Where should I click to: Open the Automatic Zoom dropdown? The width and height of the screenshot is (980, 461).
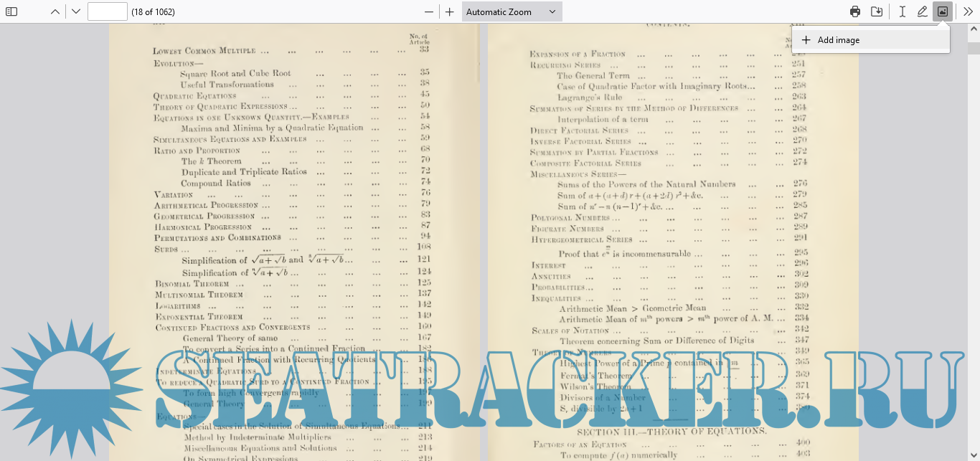point(512,11)
